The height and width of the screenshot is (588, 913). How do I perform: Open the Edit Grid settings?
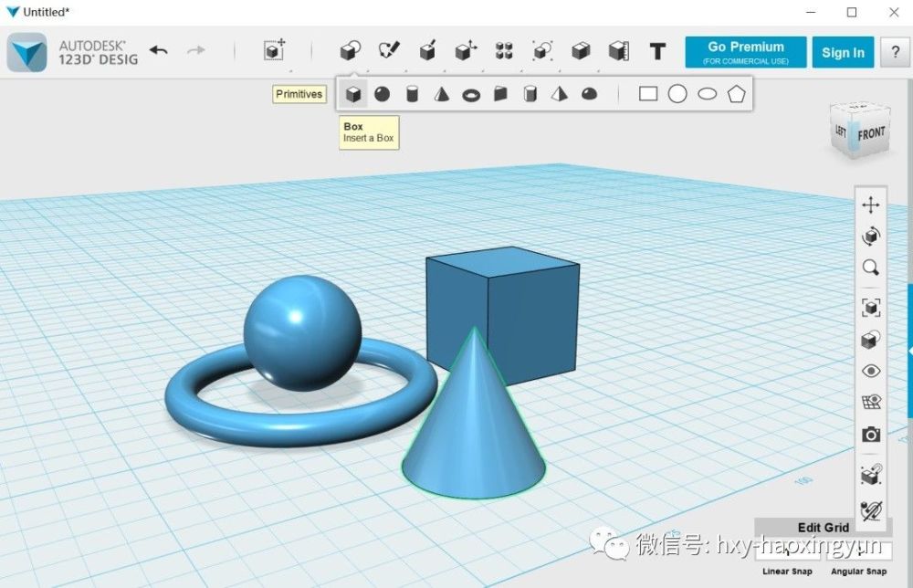click(x=823, y=527)
